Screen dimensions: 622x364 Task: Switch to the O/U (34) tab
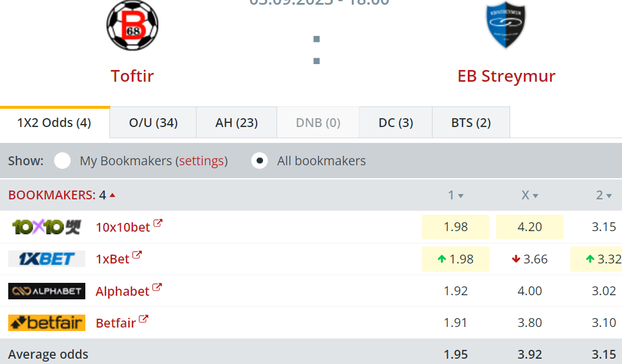pos(153,123)
